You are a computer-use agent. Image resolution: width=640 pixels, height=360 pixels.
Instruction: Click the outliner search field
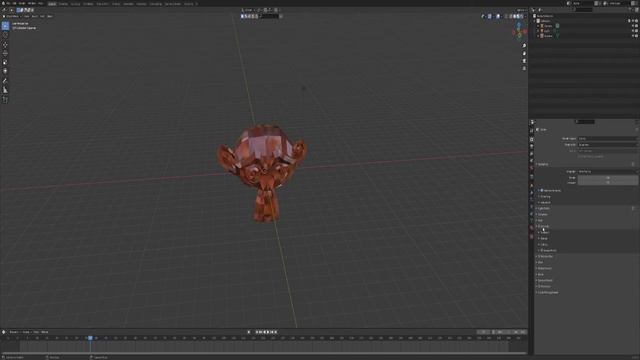(583, 10)
